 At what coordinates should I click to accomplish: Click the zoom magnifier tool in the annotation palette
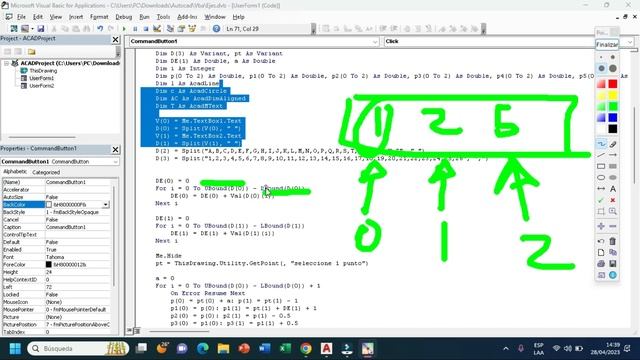[x=613, y=211]
